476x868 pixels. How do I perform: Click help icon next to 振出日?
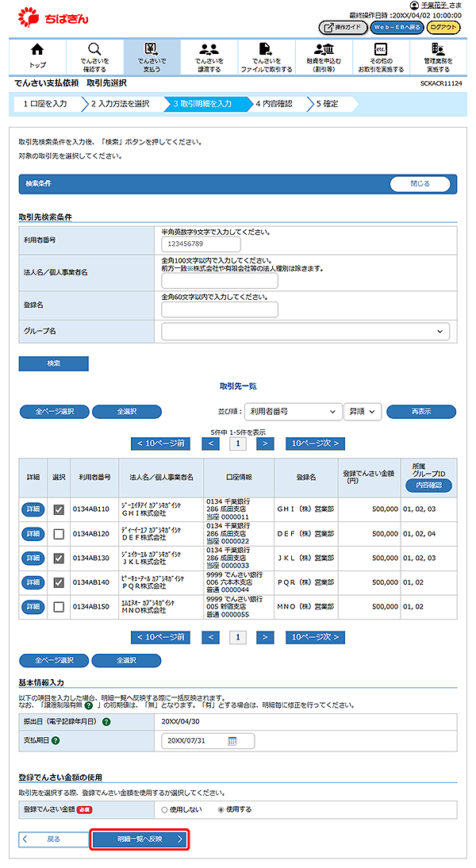[106, 721]
